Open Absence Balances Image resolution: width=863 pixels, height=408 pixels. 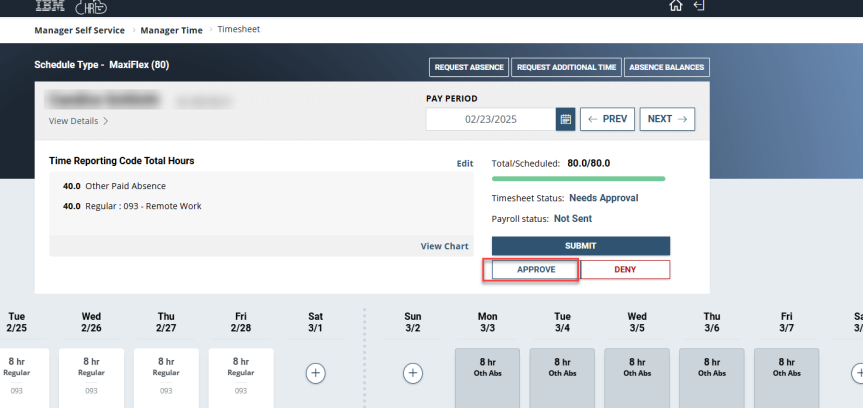point(666,68)
